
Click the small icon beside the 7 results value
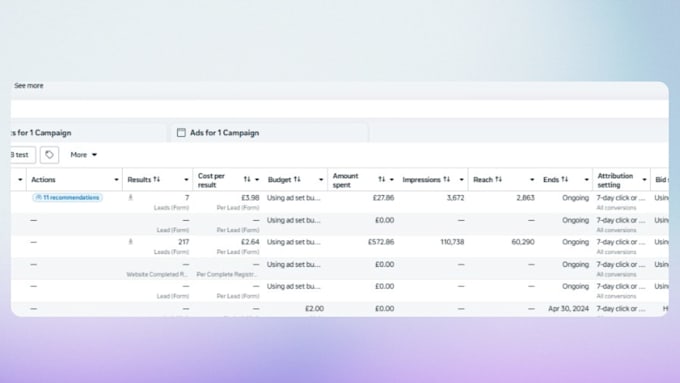130,197
